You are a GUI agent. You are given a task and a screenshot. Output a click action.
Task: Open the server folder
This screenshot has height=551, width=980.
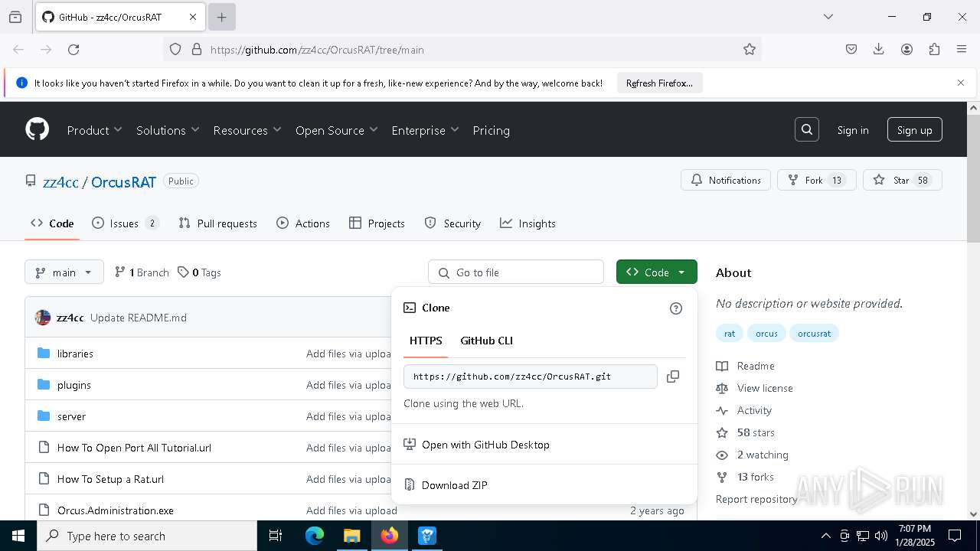pyautogui.click(x=71, y=416)
